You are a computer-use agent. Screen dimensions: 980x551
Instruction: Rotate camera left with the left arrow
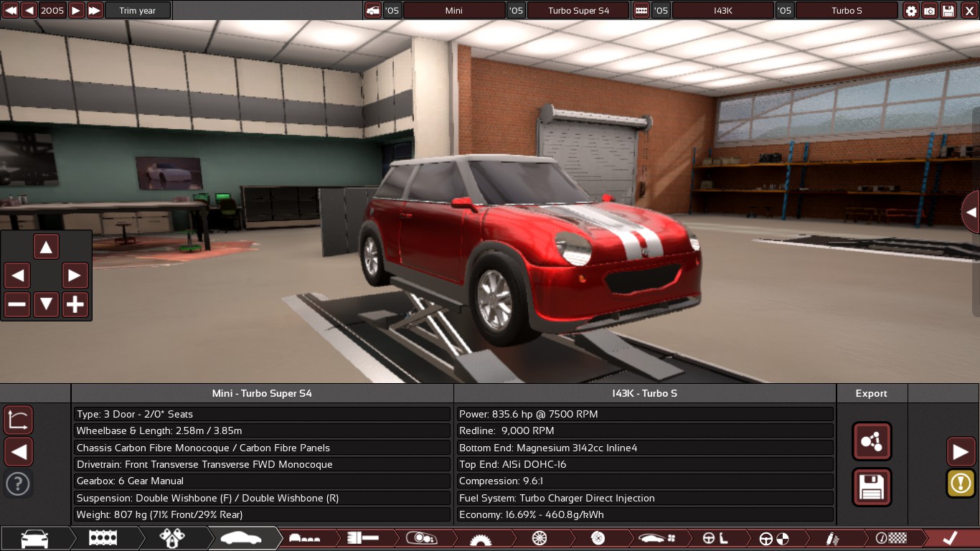17,275
